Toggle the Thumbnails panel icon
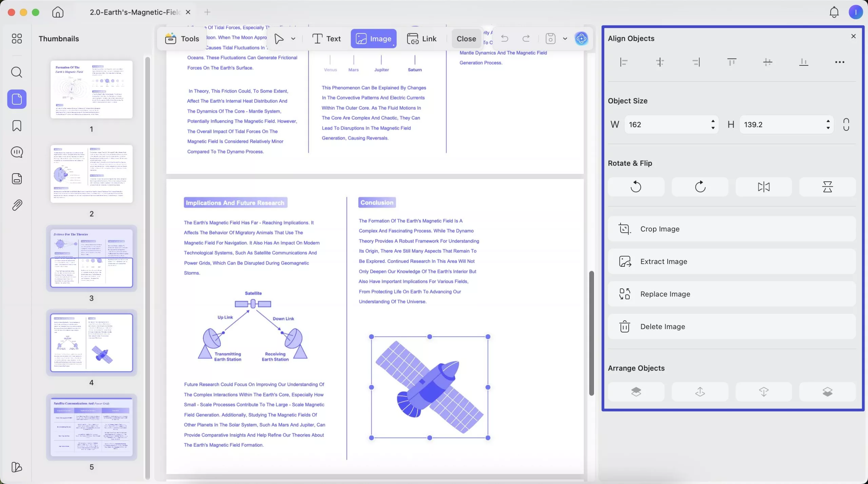 tap(17, 99)
